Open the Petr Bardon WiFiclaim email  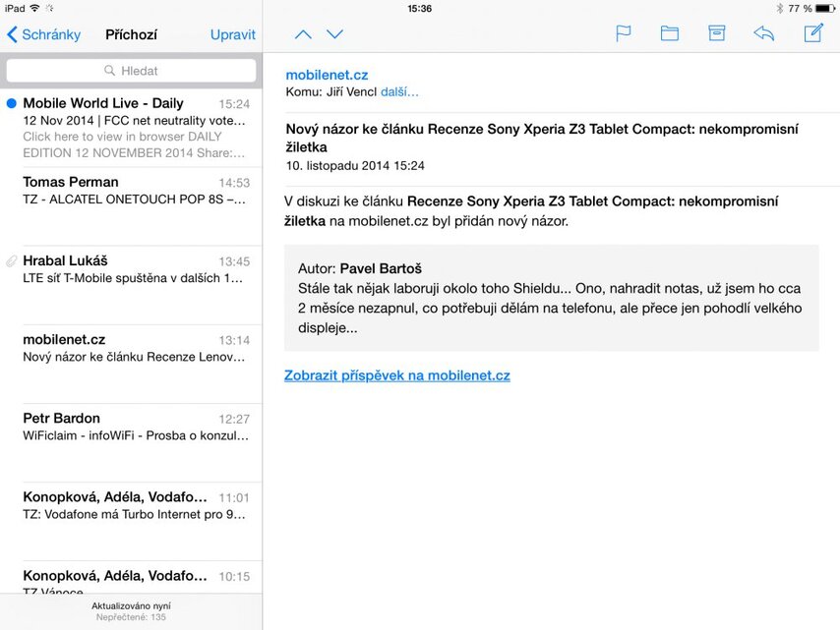(128, 428)
